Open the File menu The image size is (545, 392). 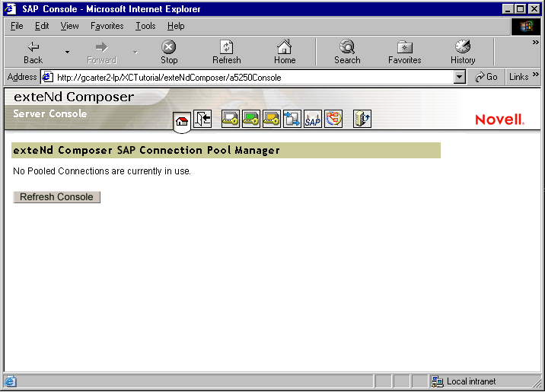coord(17,26)
